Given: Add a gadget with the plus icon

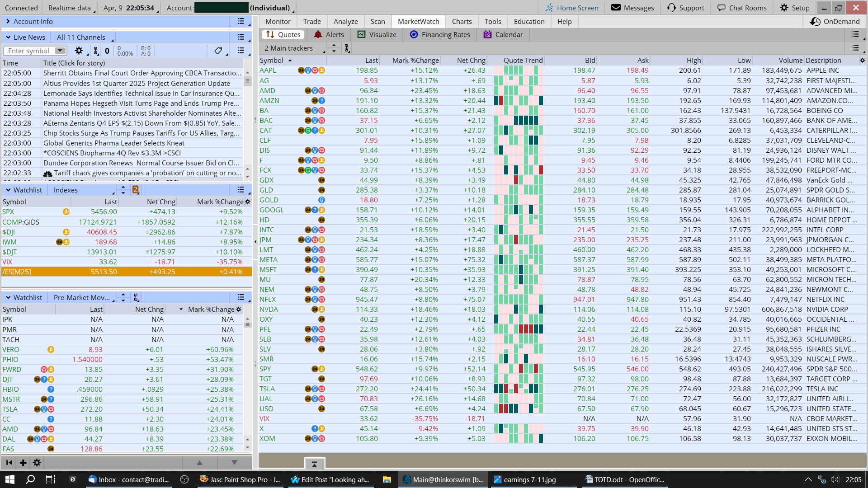Looking at the screenshot, I should click(x=23, y=462).
